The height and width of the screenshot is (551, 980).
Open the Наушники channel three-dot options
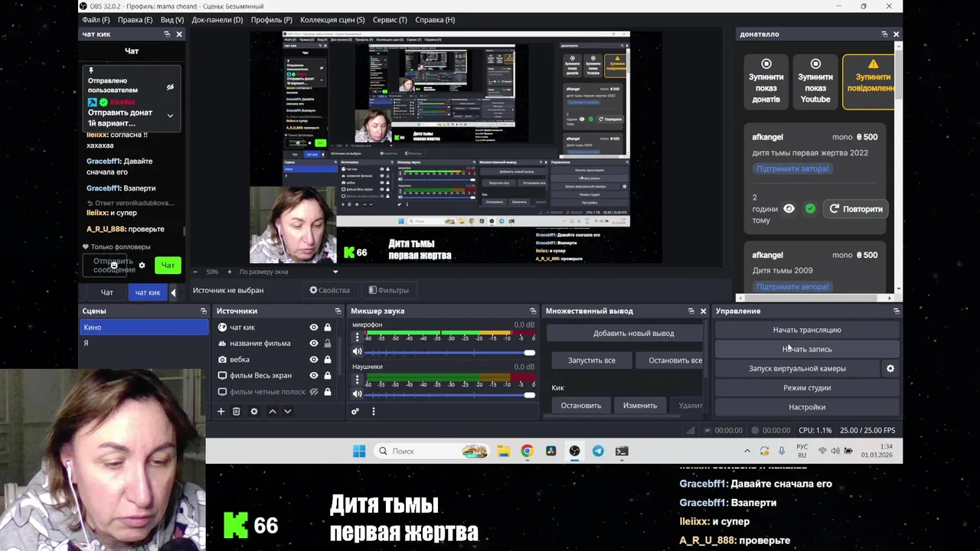point(357,380)
